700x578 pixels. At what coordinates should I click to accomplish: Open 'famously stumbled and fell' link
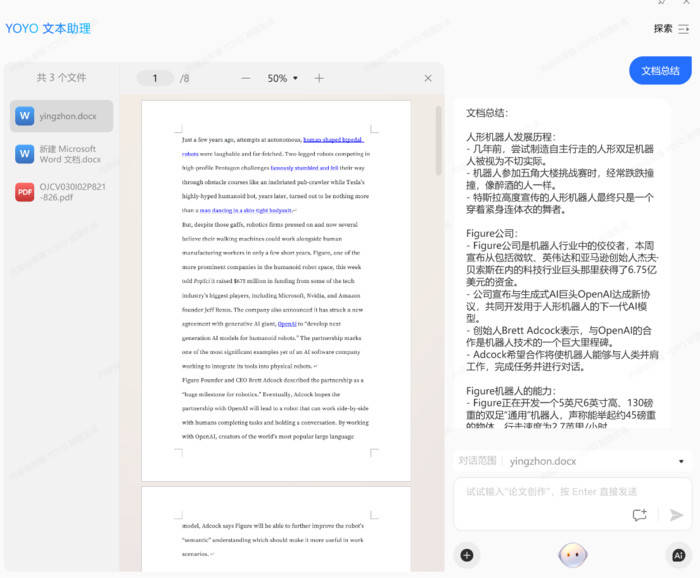(x=304, y=168)
